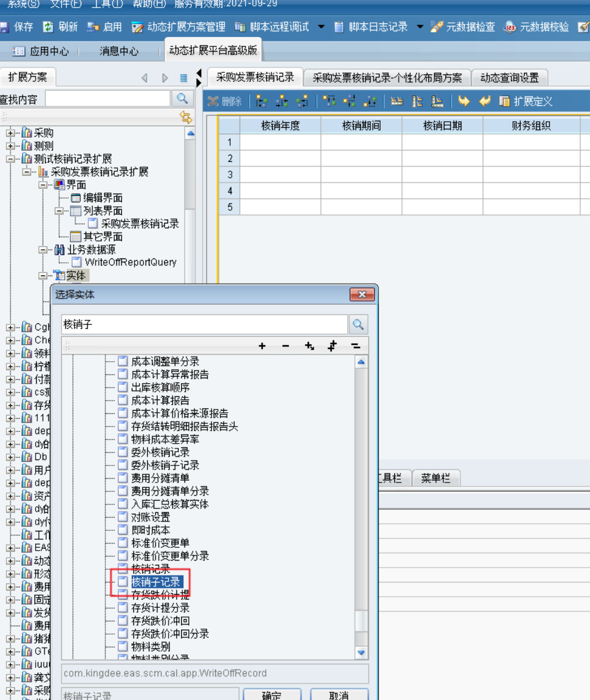Collapse the 业务数据源 tree node
This screenshot has height=700, width=590.
tap(43, 249)
